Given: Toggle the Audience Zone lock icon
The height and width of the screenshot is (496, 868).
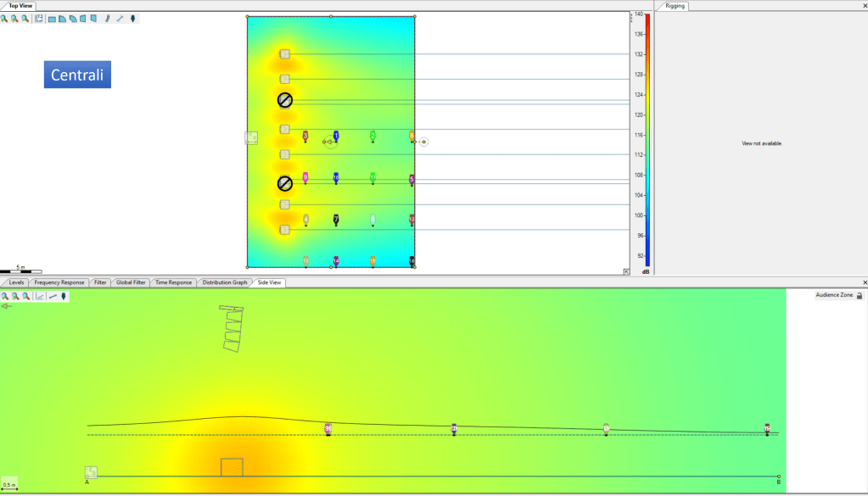Looking at the screenshot, I should 860,296.
